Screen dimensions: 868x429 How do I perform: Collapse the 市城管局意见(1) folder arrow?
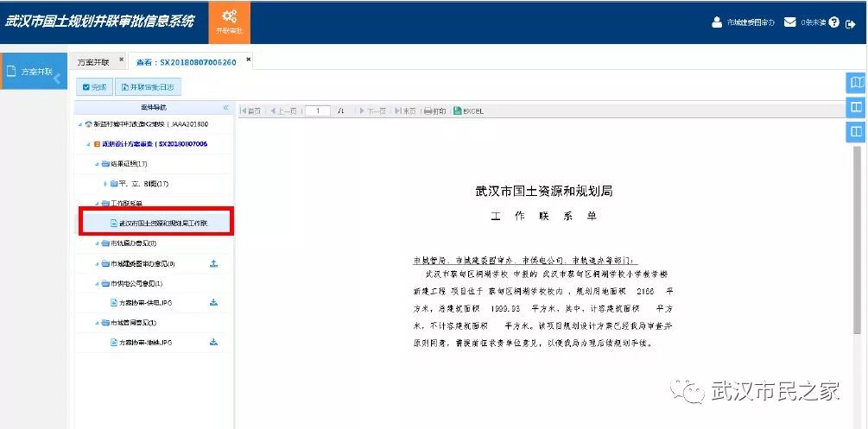(97, 323)
